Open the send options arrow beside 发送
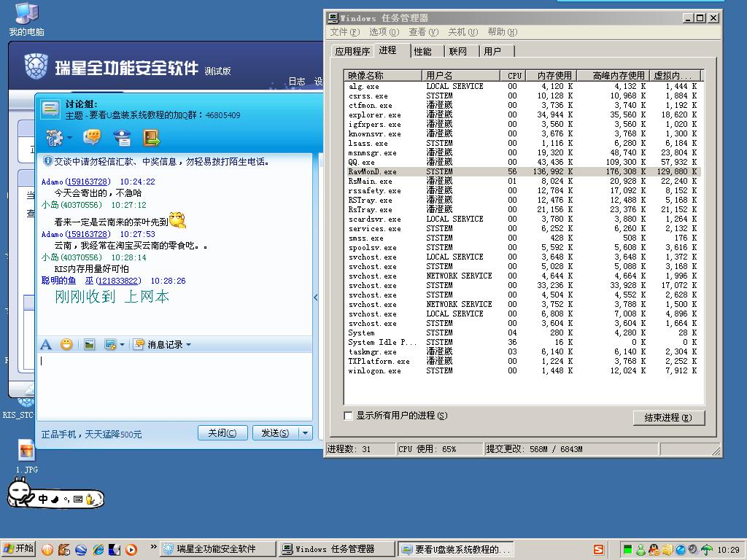This screenshot has width=747, height=560. point(305,433)
